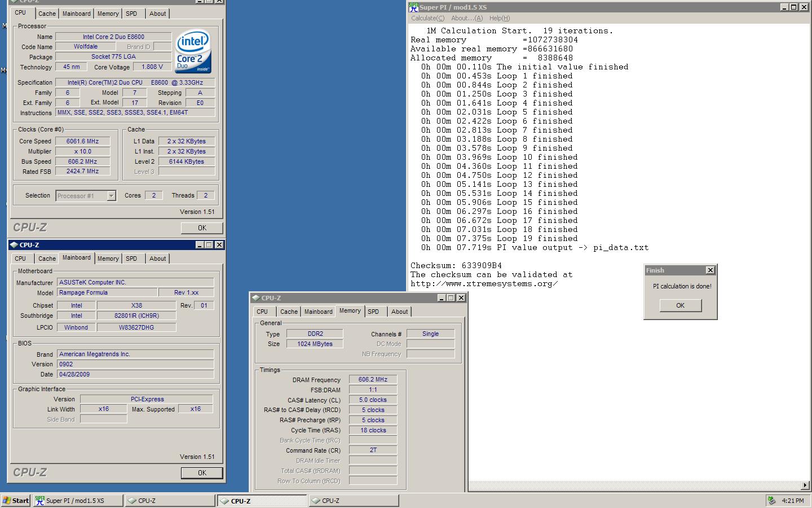Click the motherboard model Rampage Formula
Screen dimensions: 812x508
[107, 293]
